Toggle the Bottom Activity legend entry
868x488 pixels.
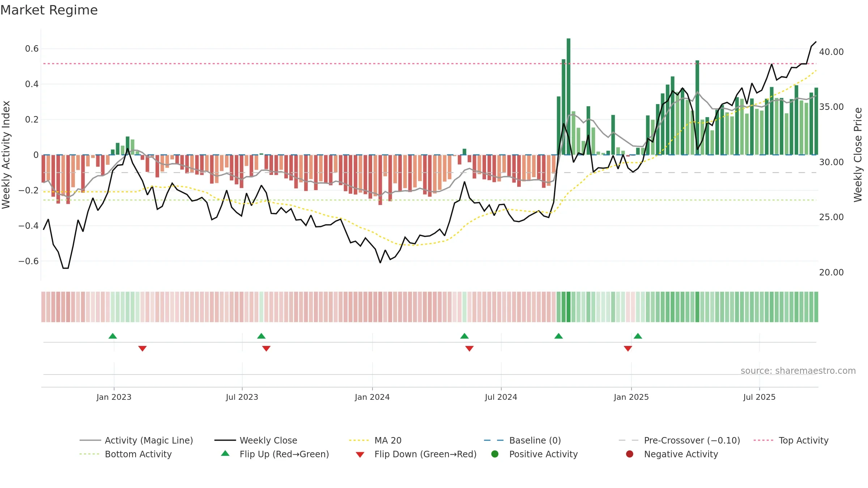125,454
